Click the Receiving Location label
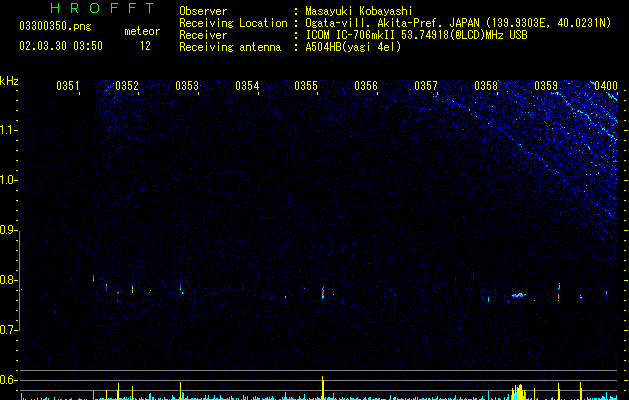 [x=233, y=23]
